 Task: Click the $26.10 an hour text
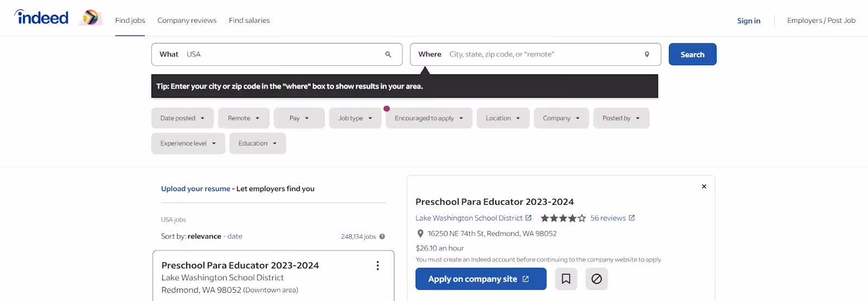440,248
